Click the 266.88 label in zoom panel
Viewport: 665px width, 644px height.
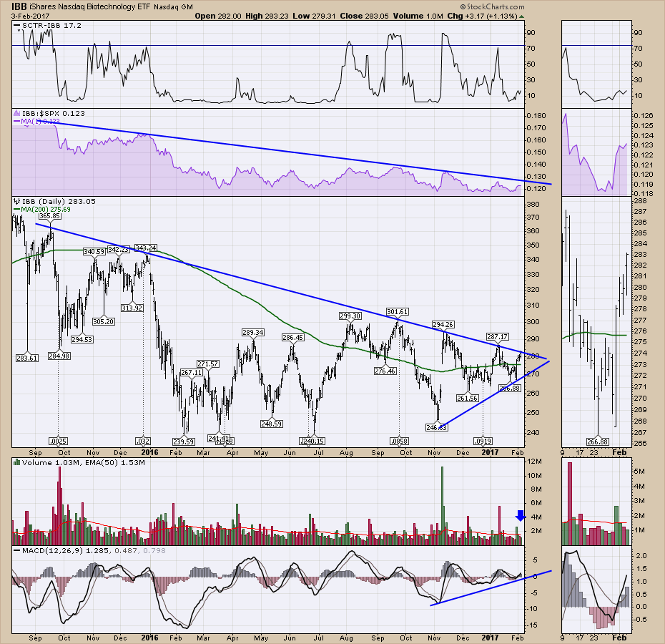pos(598,441)
